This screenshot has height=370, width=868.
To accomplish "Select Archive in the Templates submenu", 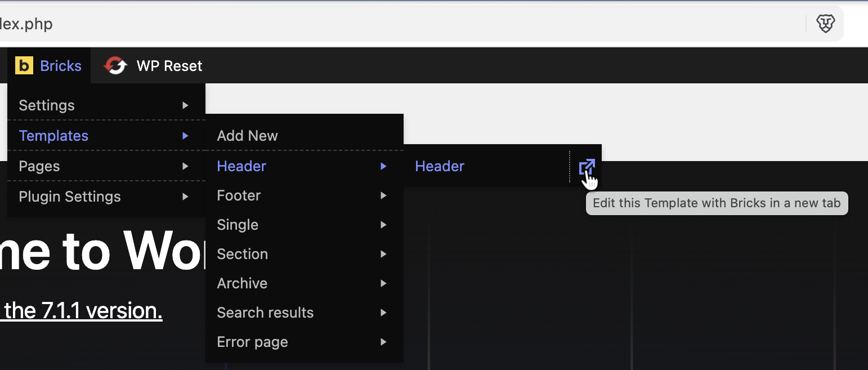I will tap(305, 283).
